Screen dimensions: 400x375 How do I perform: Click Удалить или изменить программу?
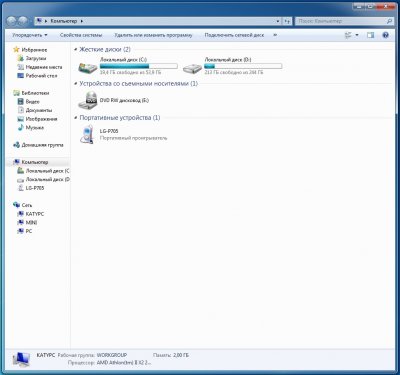[x=153, y=35]
